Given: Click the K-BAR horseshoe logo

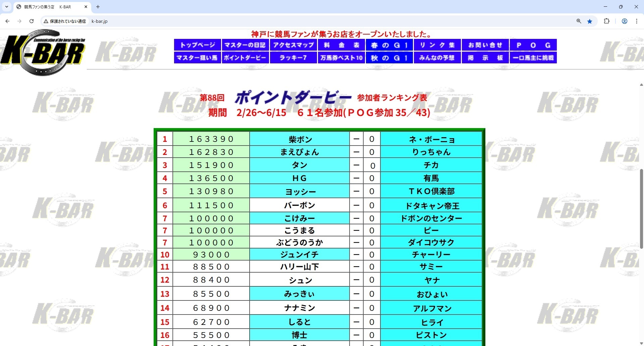Looking at the screenshot, I should [43, 53].
